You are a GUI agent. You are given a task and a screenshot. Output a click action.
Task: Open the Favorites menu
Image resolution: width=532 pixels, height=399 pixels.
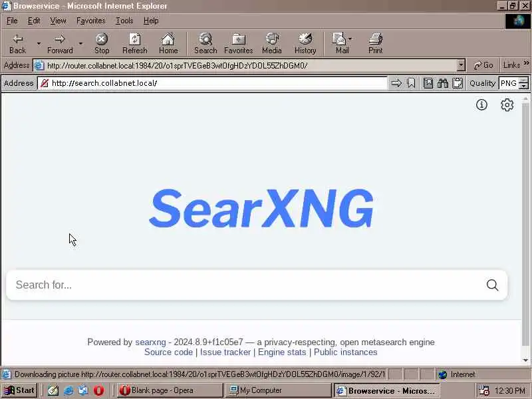(90, 21)
